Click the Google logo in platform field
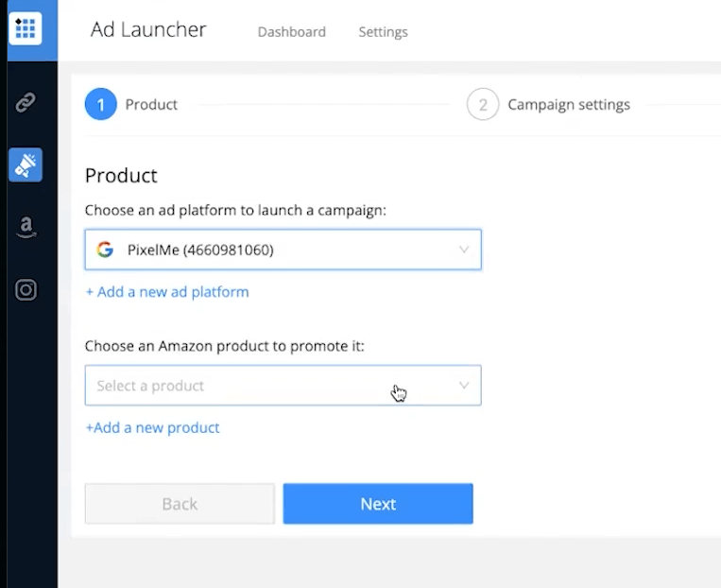The height and width of the screenshot is (588, 721). [105, 250]
